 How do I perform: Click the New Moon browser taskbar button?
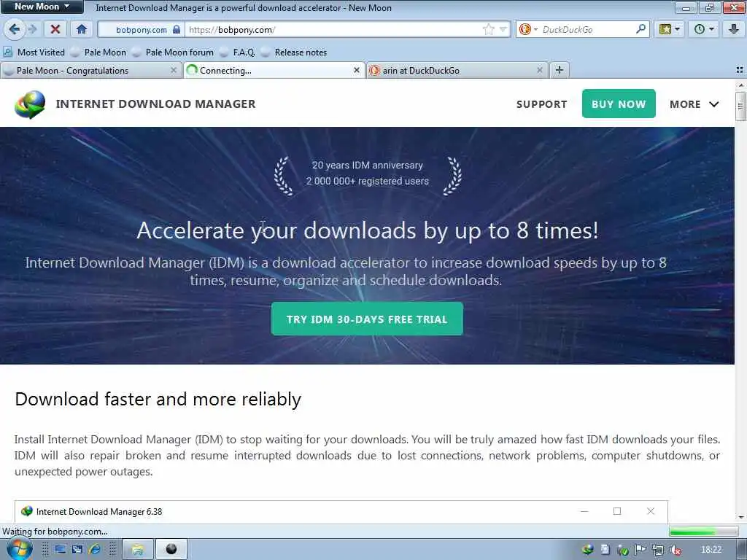tap(171, 549)
